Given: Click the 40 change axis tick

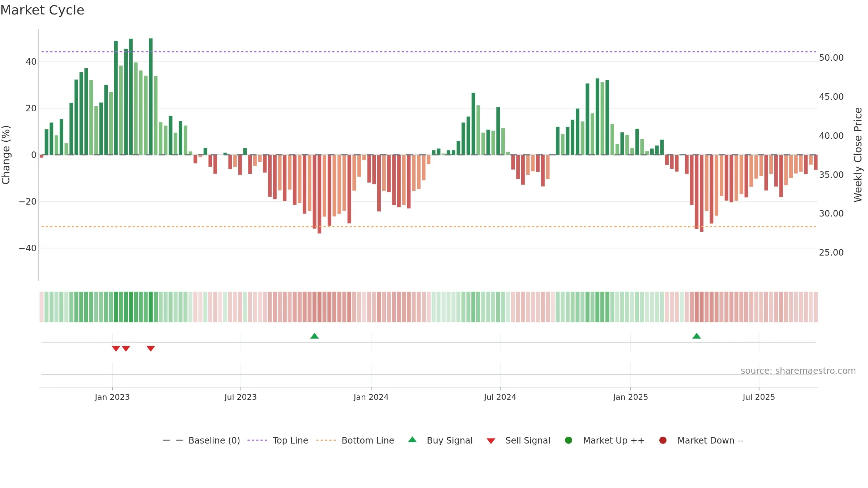Looking at the screenshot, I should coord(31,61).
